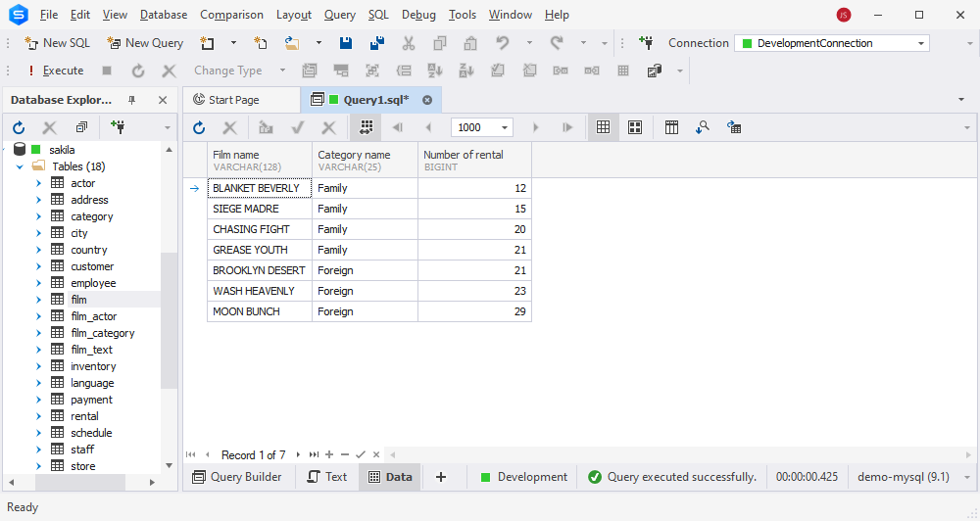This screenshot has width=980, height=521.
Task: Click the Save file disk icon
Action: 346,43
